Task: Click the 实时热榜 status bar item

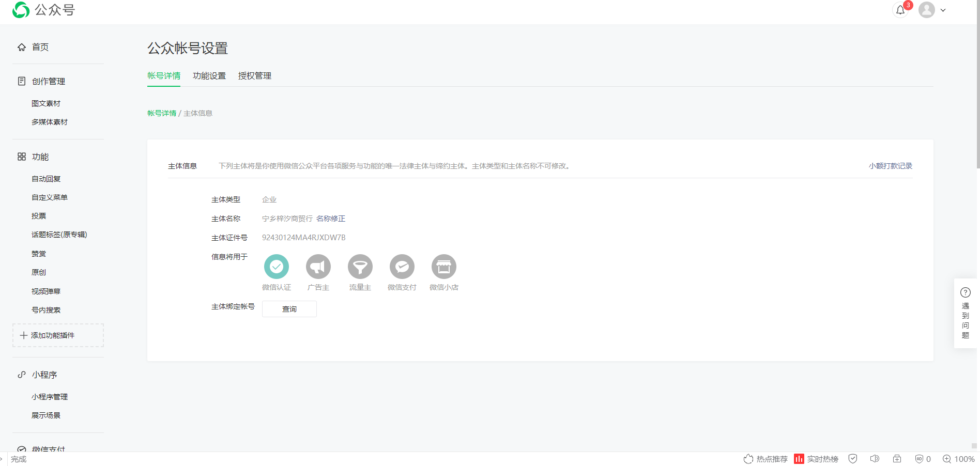Action: click(816, 459)
